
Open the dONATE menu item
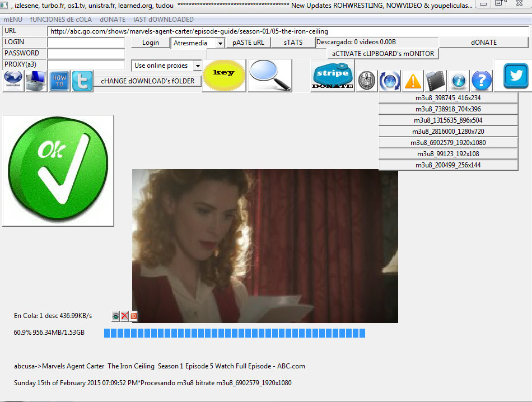click(x=113, y=20)
